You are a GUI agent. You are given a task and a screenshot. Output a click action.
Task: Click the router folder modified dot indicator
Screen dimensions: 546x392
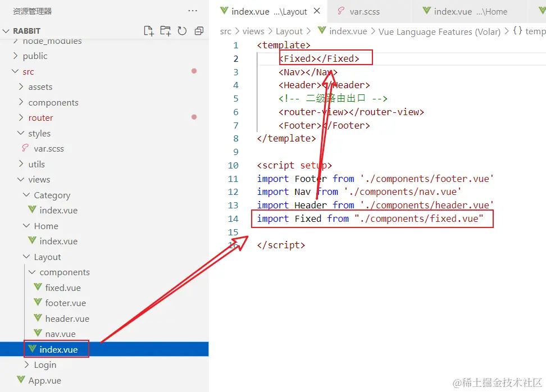pos(194,117)
